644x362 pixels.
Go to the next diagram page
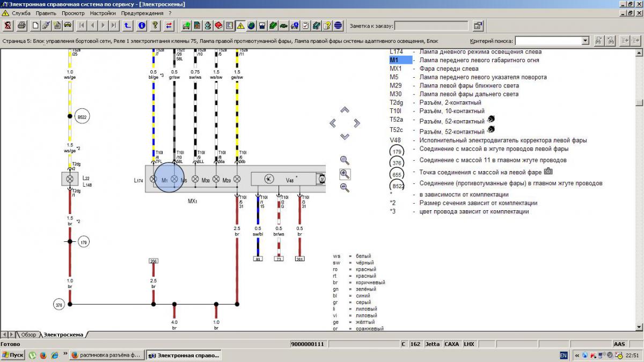pos(103,25)
